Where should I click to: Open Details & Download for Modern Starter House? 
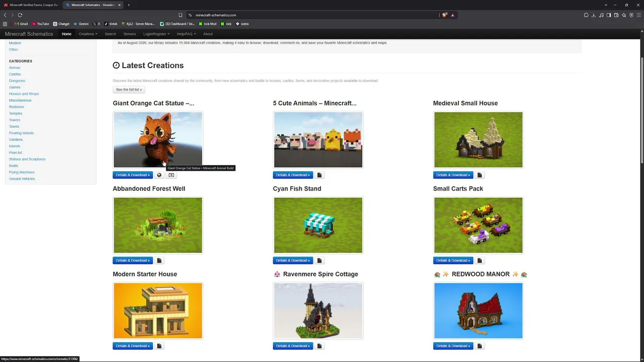133,346
